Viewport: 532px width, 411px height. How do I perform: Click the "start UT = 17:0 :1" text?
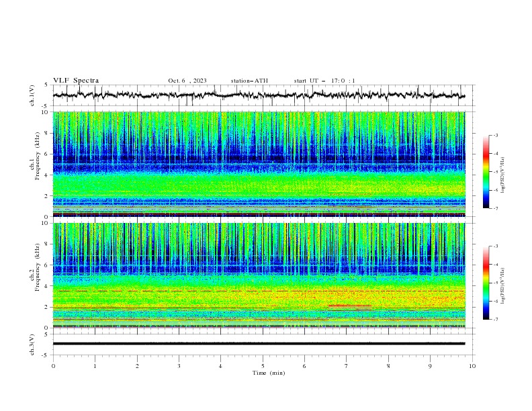(324, 81)
